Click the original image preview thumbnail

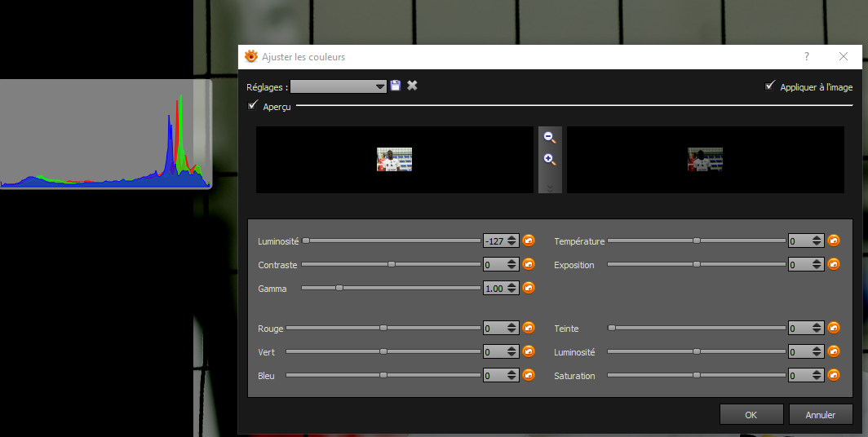[394, 159]
